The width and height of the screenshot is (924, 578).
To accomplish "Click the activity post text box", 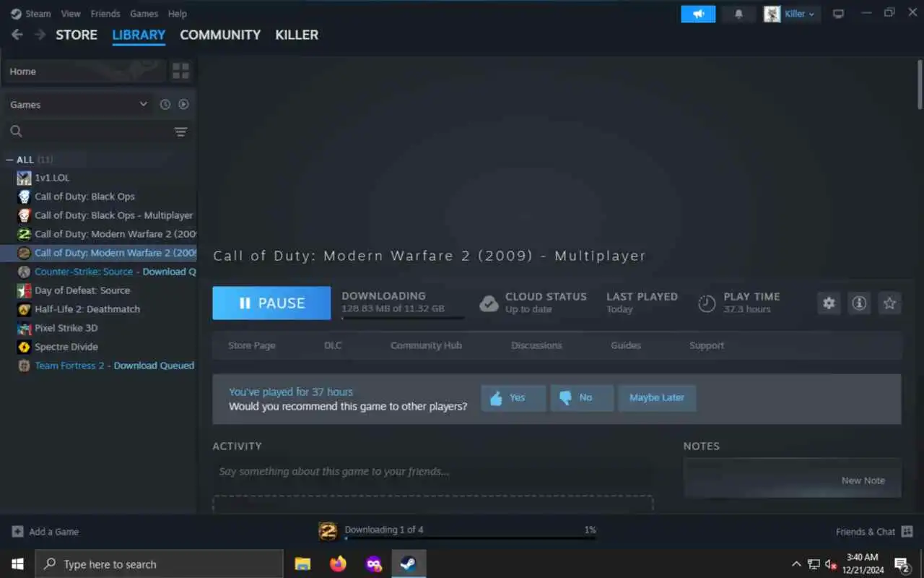I will (x=433, y=472).
